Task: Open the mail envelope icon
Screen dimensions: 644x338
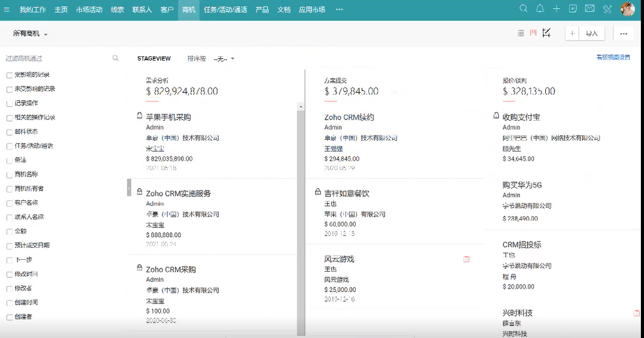Action: click(x=590, y=9)
